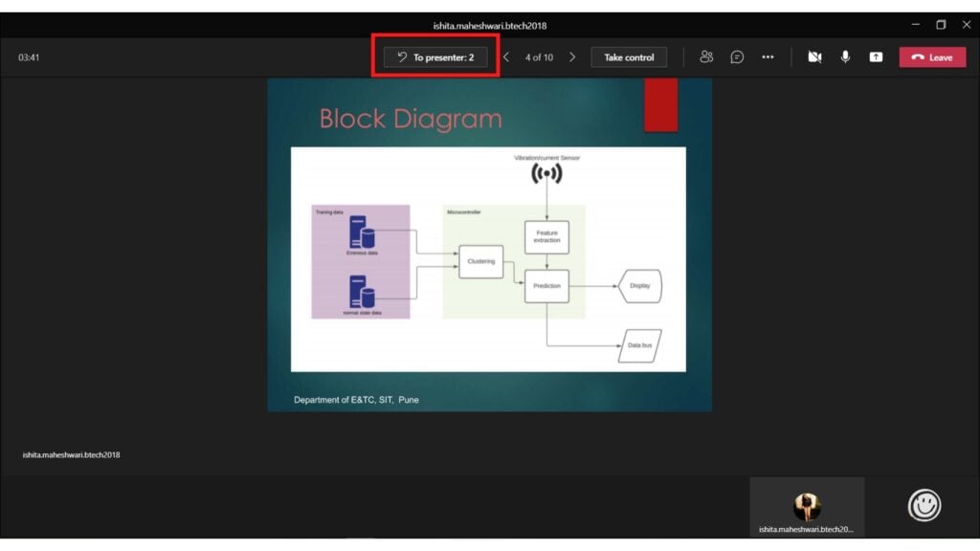Open the More actions ellipsis menu
This screenshot has height=551, width=980.
[768, 56]
